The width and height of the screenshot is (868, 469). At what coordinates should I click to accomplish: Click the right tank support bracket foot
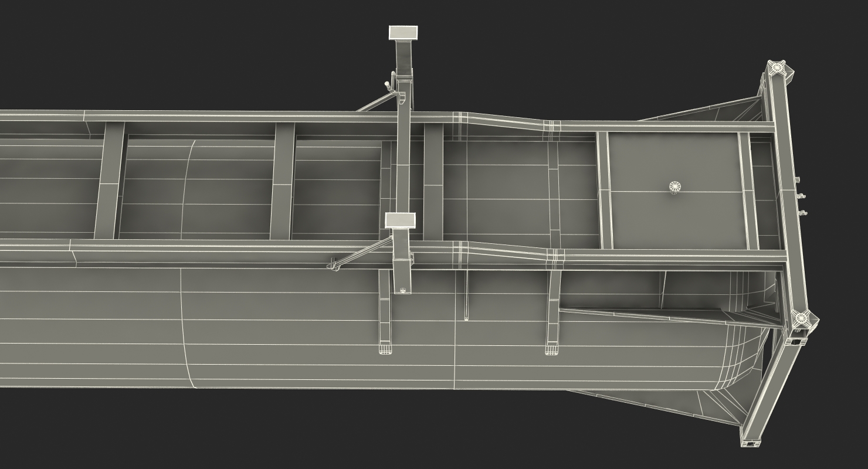point(552,349)
